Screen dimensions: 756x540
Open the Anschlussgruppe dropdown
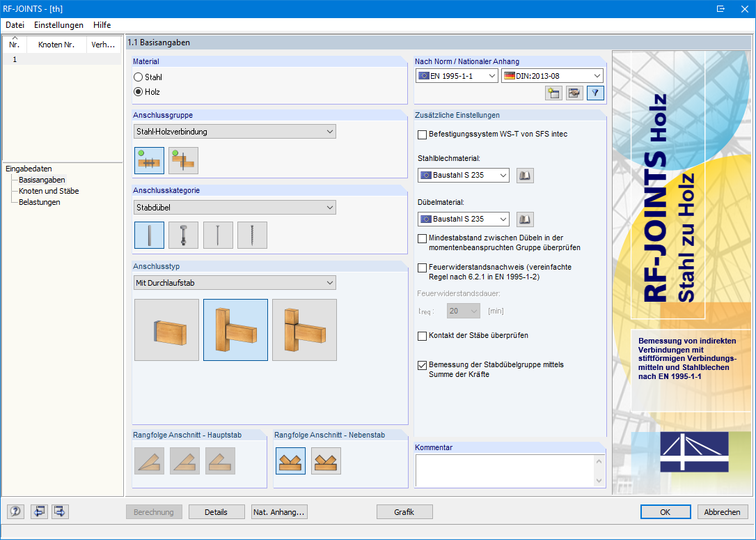[235, 131]
